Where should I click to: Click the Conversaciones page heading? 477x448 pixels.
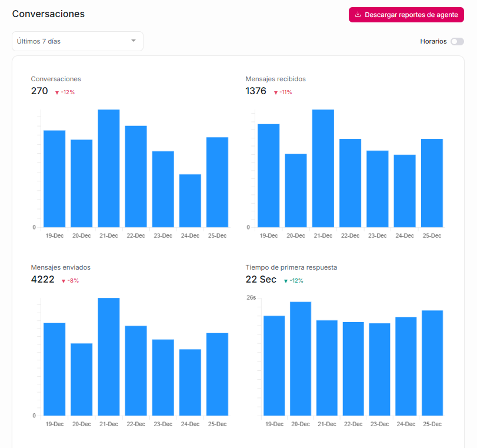48,14
